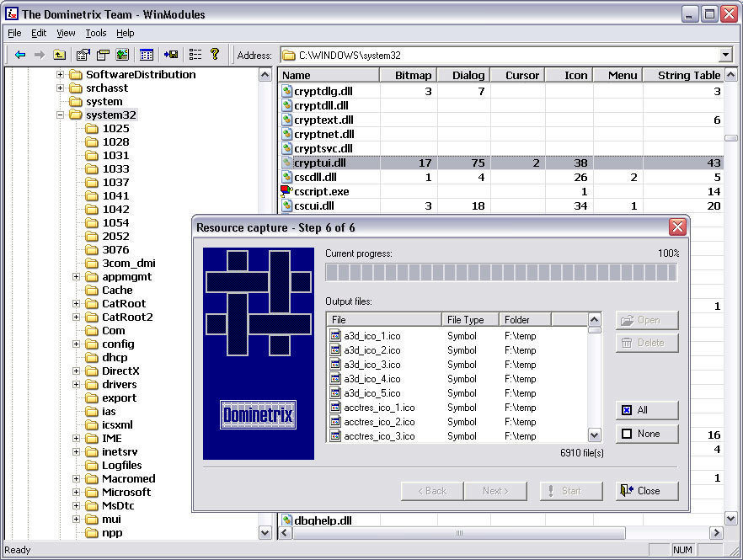Expand the srchasst folder node

[60, 88]
